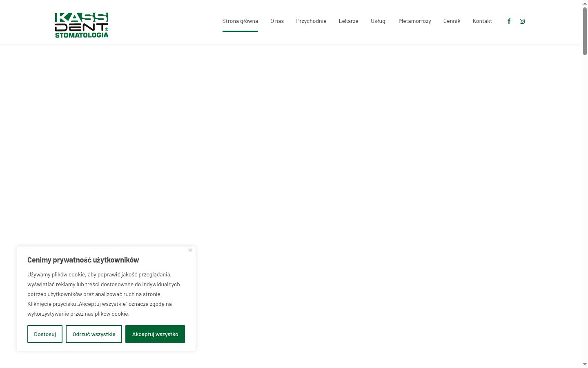Click the scrollbar down arrow

[x=585, y=364]
